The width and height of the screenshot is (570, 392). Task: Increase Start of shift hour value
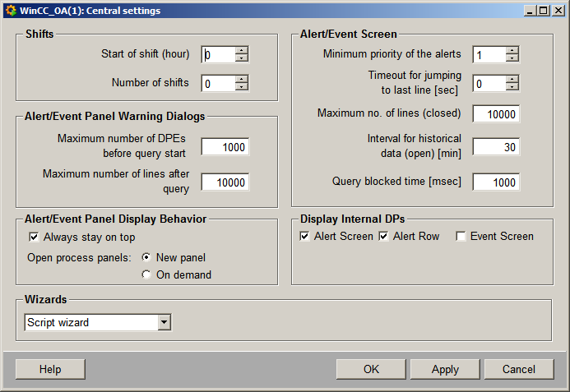coord(241,50)
